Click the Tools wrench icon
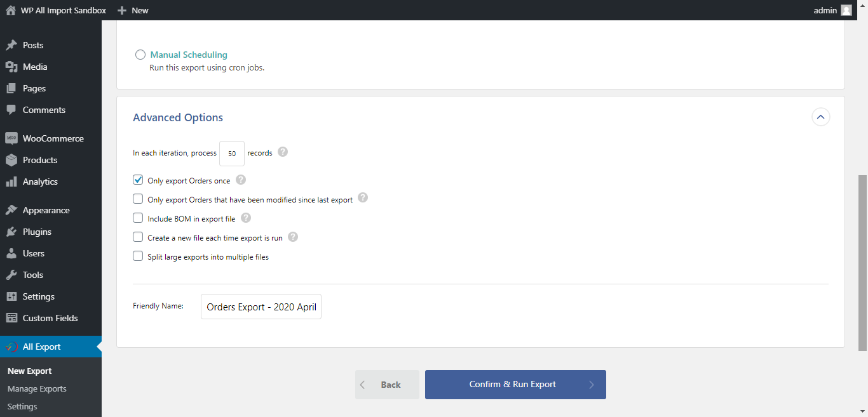Viewport: 868px width, 417px height. (x=11, y=275)
